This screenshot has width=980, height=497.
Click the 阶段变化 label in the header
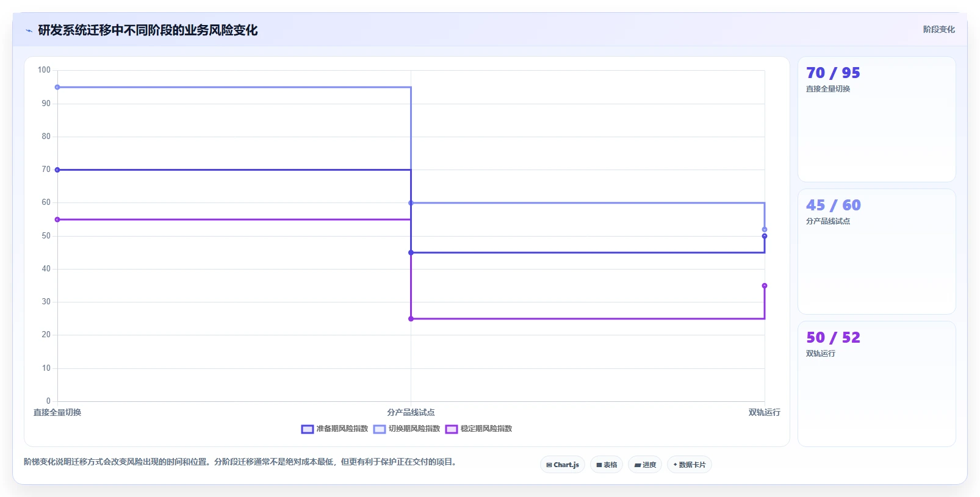pyautogui.click(x=939, y=29)
